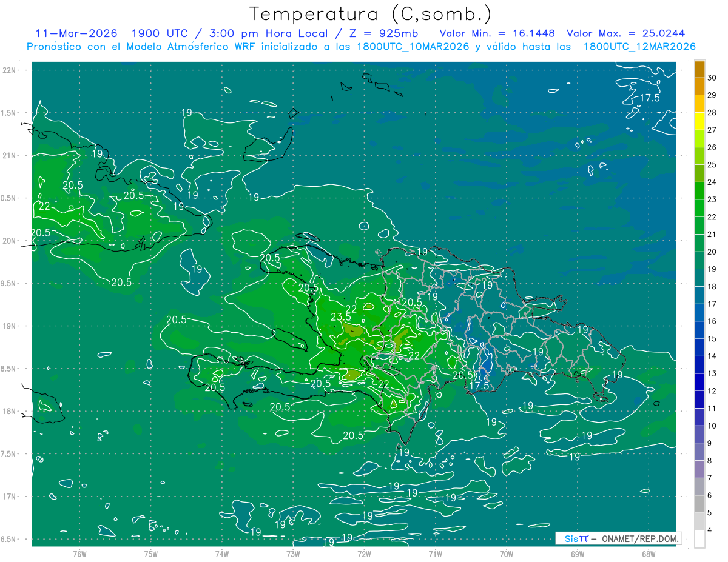Click the 69W longitude axis label

578,554
